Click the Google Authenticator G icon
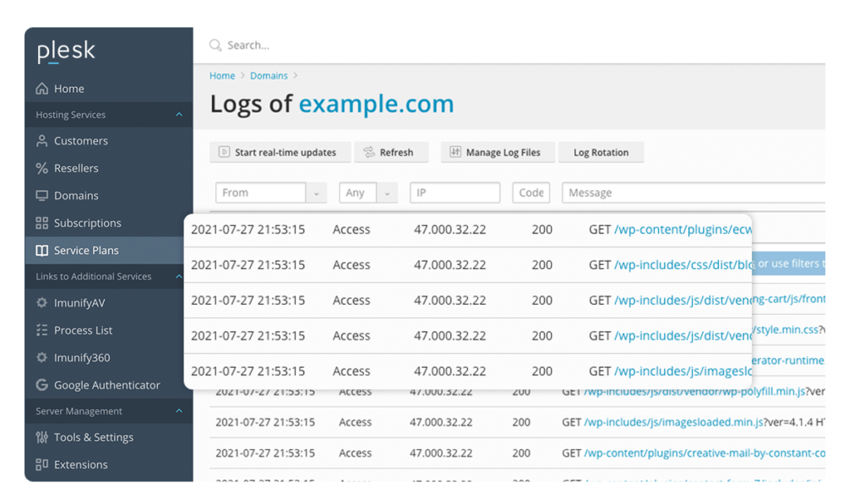 click(x=42, y=385)
